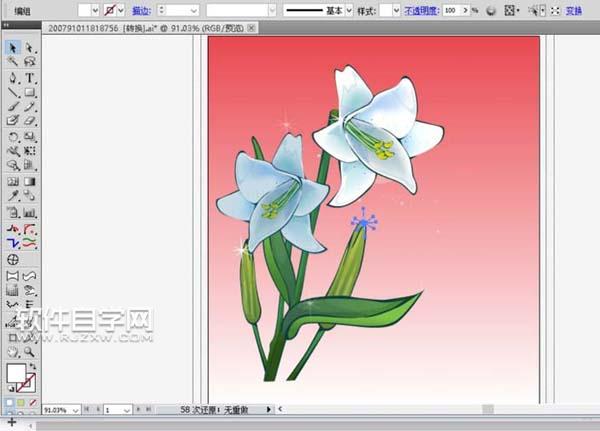
Task: Click the 描边 stroke link
Action: point(141,9)
